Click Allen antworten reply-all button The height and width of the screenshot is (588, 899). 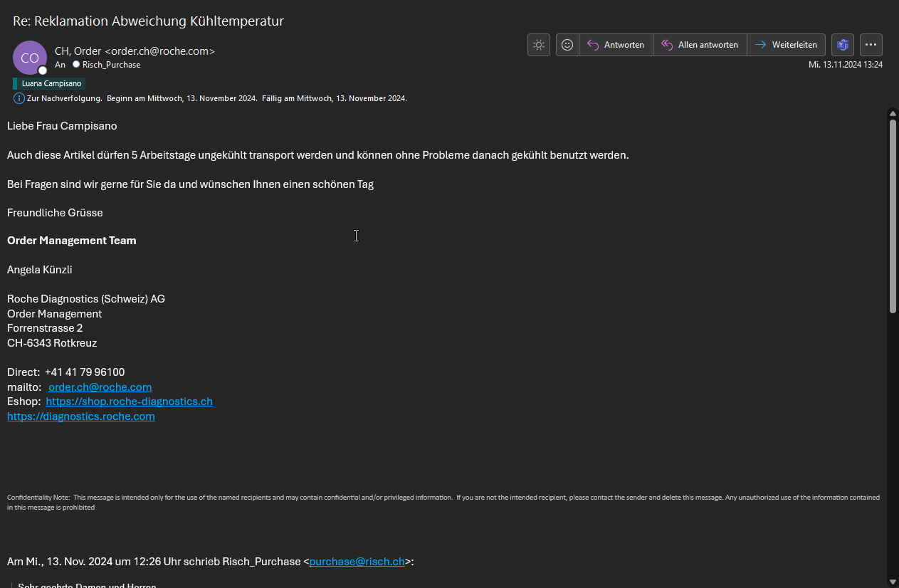point(700,45)
